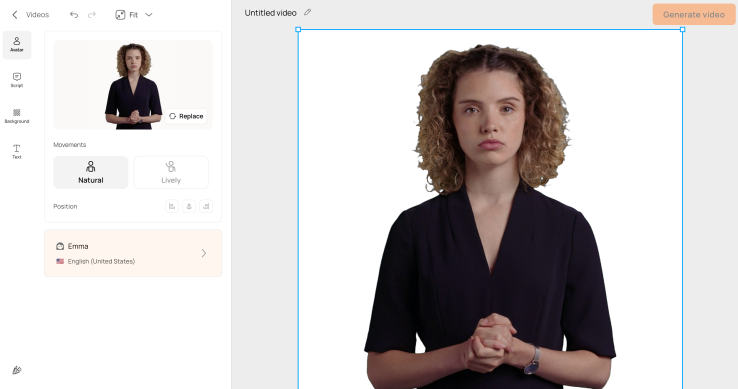Click the Replace avatar button
Image resolution: width=738 pixels, height=389 pixels.
pyautogui.click(x=186, y=116)
